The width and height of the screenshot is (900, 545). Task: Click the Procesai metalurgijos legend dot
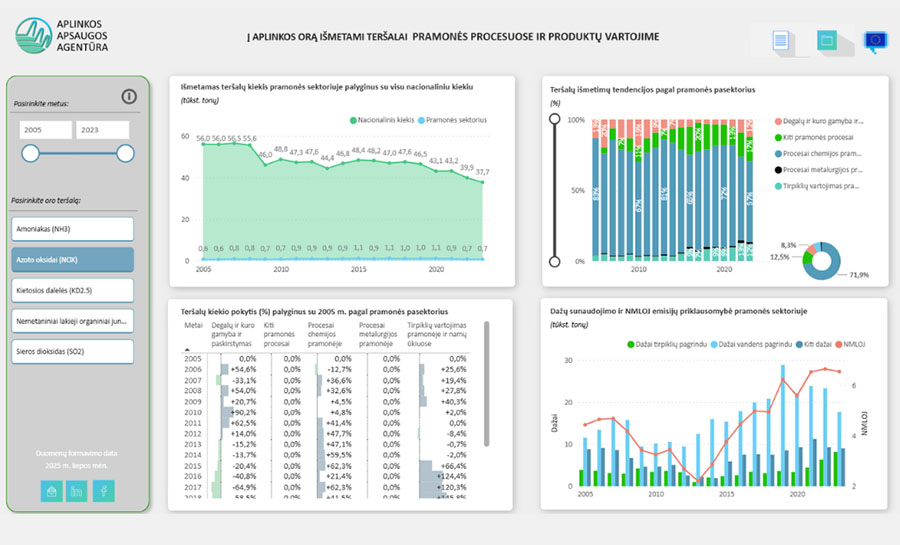(x=778, y=170)
